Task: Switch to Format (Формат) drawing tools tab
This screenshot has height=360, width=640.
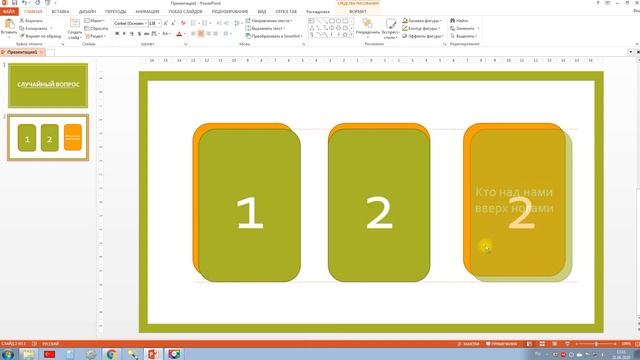Action: pyautogui.click(x=358, y=11)
